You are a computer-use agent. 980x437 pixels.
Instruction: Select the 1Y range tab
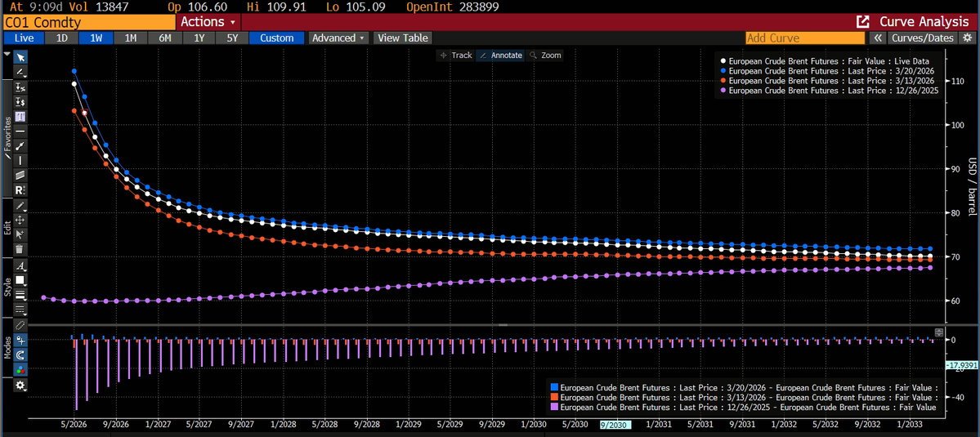click(x=199, y=38)
